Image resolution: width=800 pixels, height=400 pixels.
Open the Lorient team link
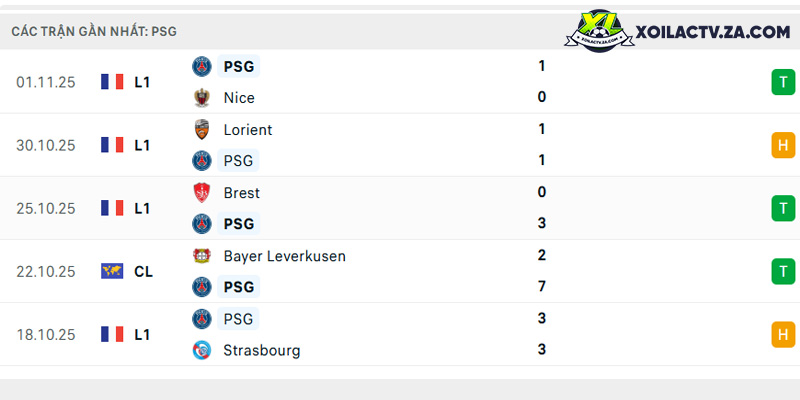point(248,130)
